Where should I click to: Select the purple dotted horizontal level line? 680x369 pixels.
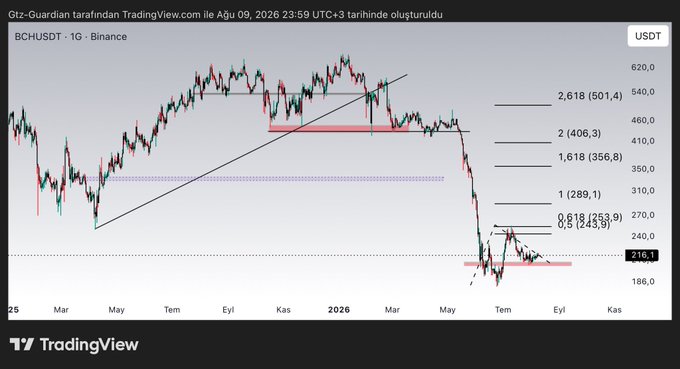[x=265, y=178]
